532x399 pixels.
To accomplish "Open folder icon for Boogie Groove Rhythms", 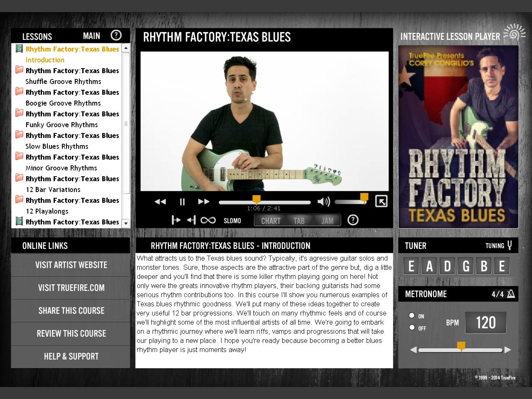I will [x=19, y=91].
